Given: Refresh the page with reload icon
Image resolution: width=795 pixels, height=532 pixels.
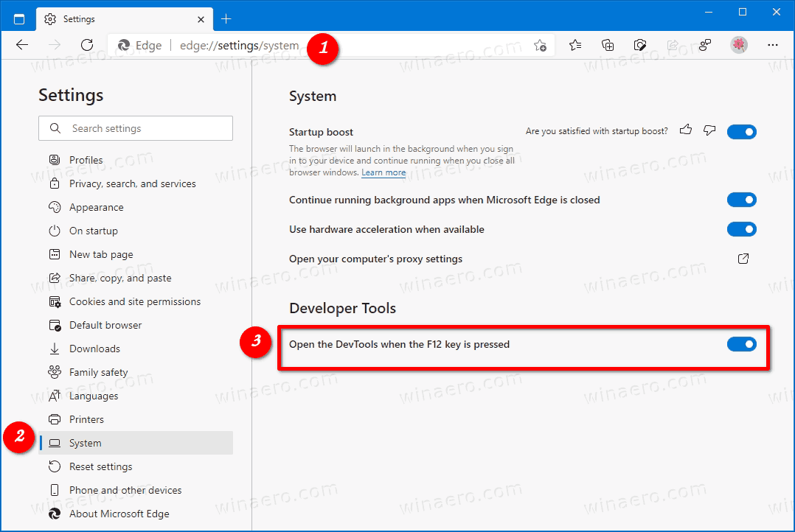Looking at the screenshot, I should coord(87,45).
